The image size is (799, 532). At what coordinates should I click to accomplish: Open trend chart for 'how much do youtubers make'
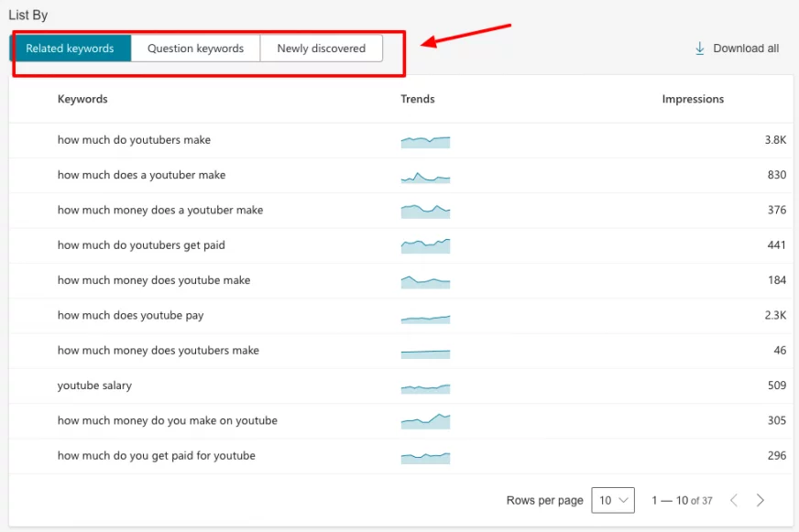coord(425,142)
